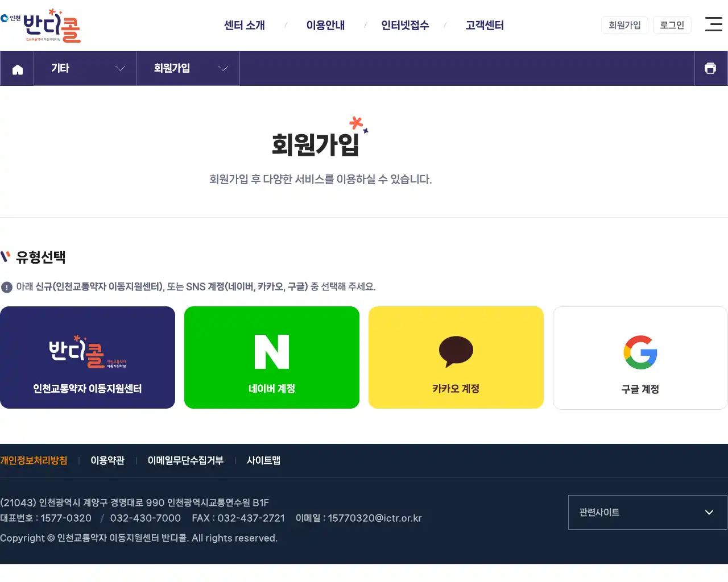Click the 반디콜 logo in purple card
728x582 pixels.
tap(88, 351)
